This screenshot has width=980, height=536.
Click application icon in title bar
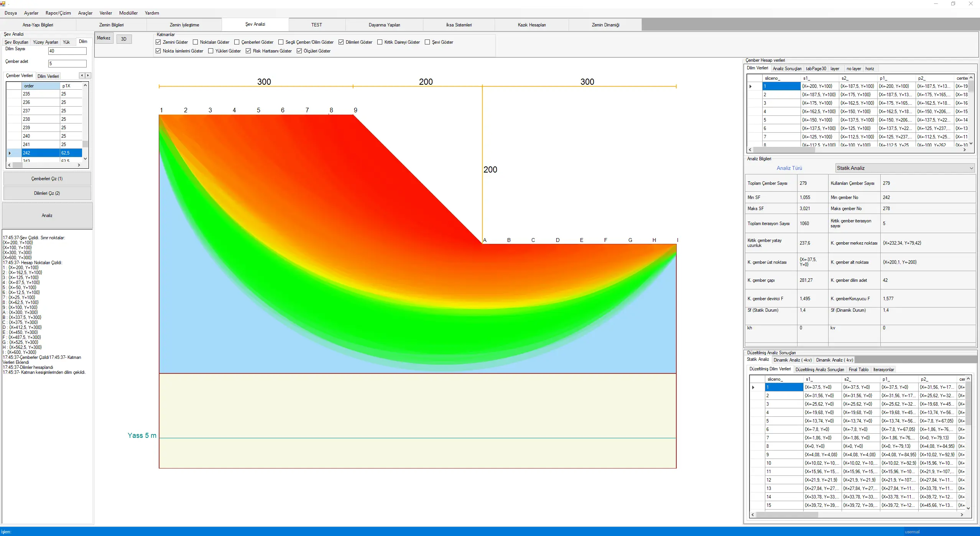pos(3,3)
